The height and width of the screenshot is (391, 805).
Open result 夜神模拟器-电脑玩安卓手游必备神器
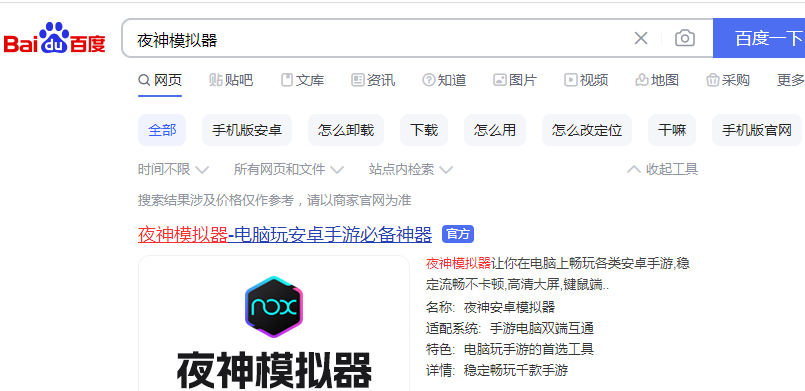pyautogui.click(x=285, y=235)
